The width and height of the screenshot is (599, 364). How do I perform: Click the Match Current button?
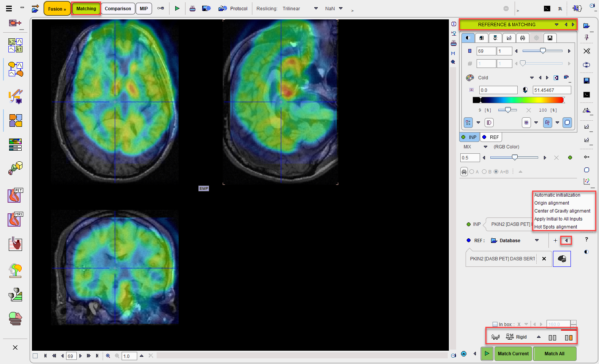pyautogui.click(x=513, y=353)
